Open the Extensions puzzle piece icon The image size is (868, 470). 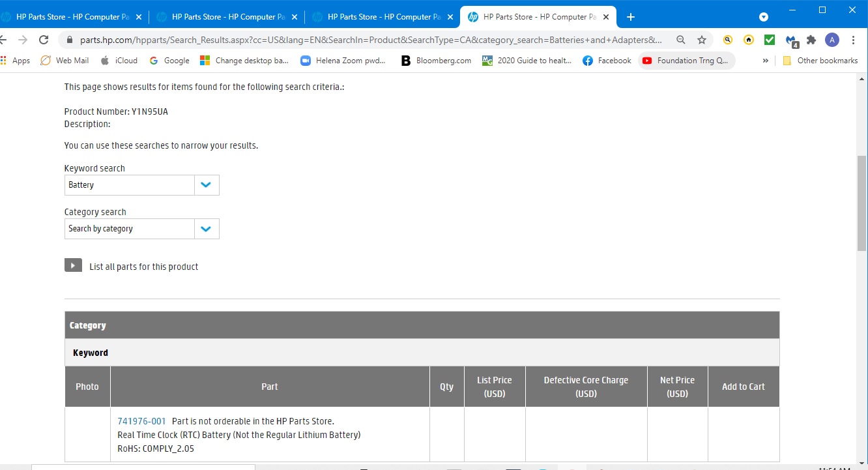point(811,40)
